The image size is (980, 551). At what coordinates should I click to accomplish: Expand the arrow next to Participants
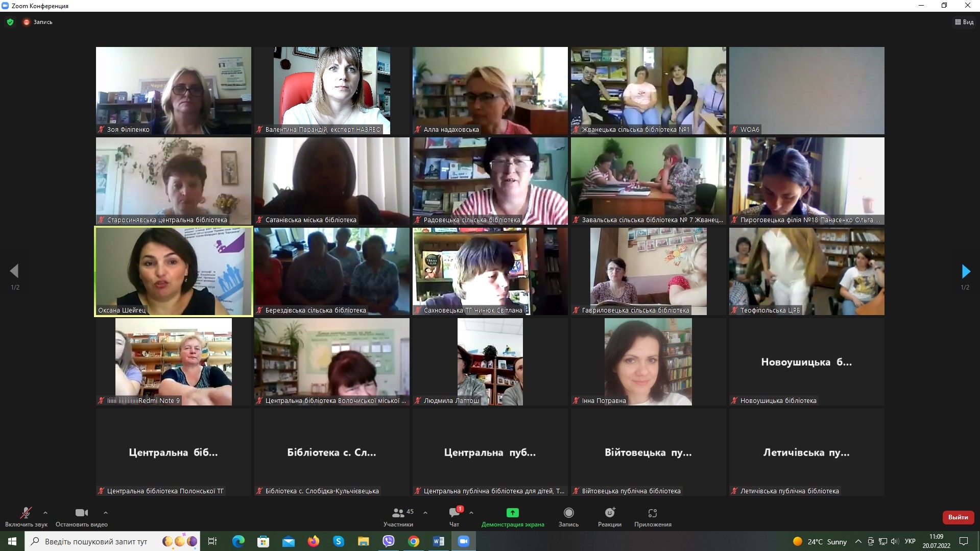pyautogui.click(x=425, y=512)
